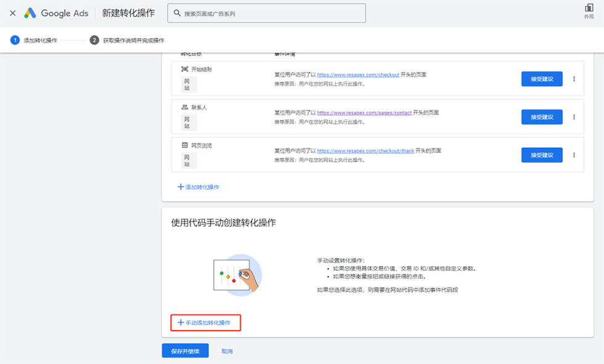Accept suggestion for Contact conversion
Viewport: 604px width, 364px height.
click(541, 117)
